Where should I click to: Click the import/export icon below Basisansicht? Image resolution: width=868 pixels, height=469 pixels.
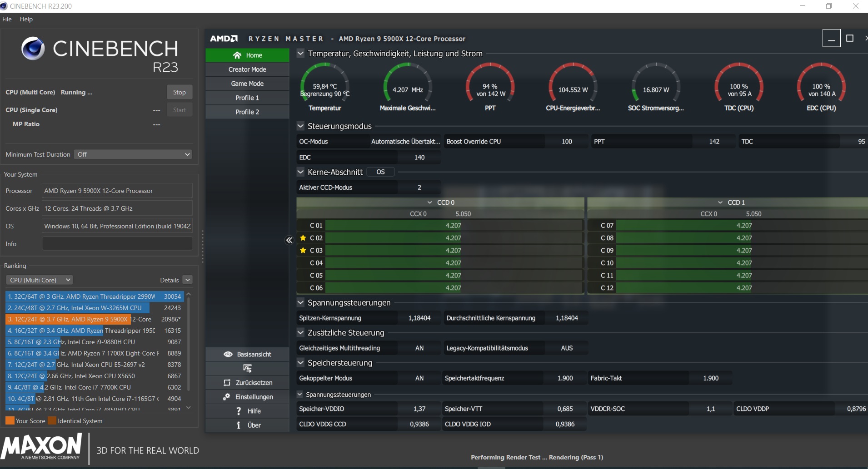[247, 368]
